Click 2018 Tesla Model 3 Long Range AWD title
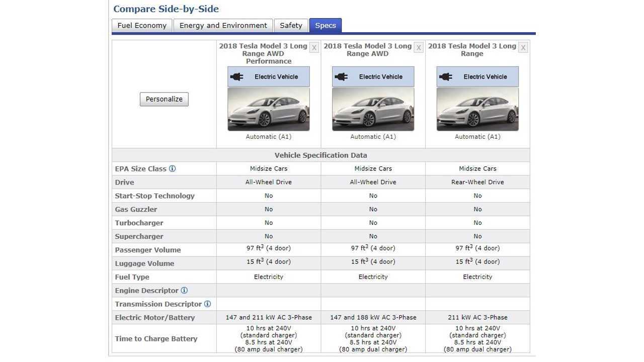 click(x=368, y=50)
